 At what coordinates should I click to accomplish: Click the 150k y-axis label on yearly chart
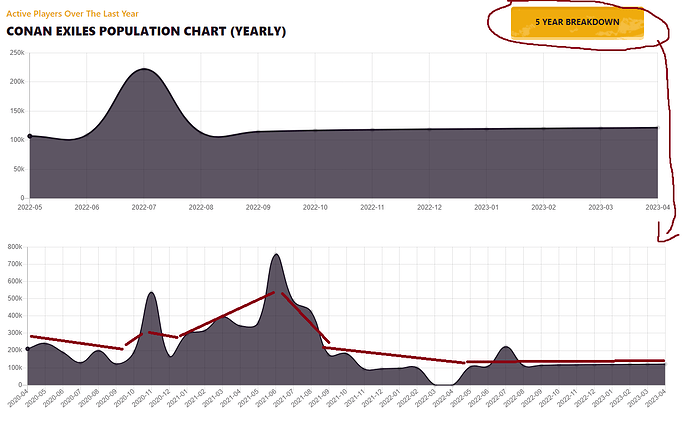17,111
